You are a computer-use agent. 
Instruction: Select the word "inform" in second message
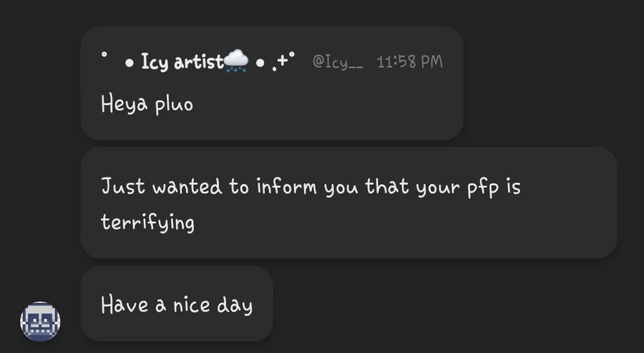pyautogui.click(x=287, y=186)
